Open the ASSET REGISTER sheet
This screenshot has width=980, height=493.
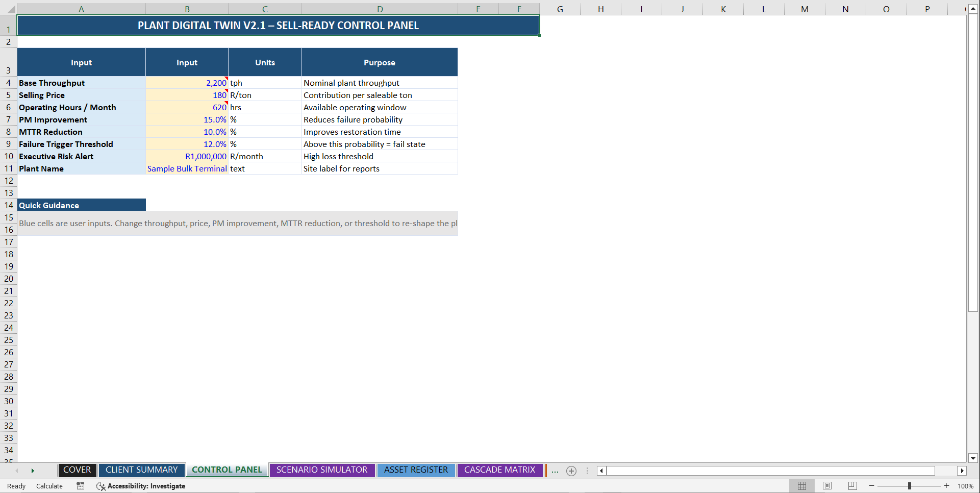[x=416, y=470]
